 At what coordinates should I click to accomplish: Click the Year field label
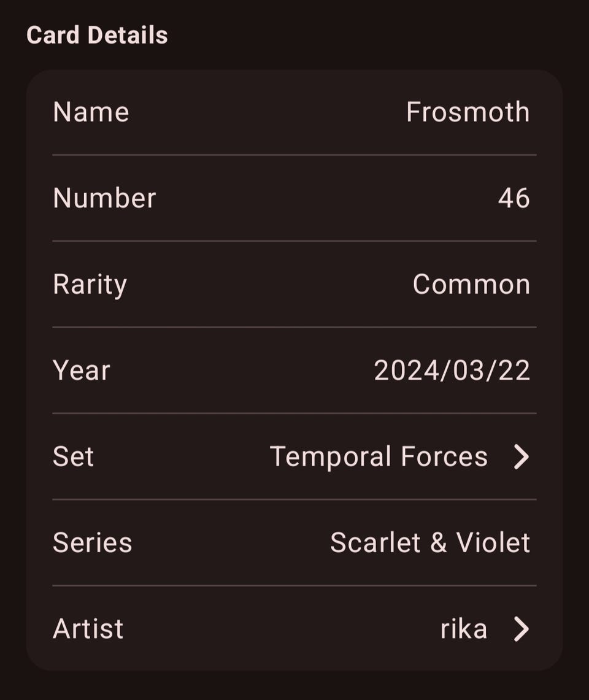pos(81,371)
